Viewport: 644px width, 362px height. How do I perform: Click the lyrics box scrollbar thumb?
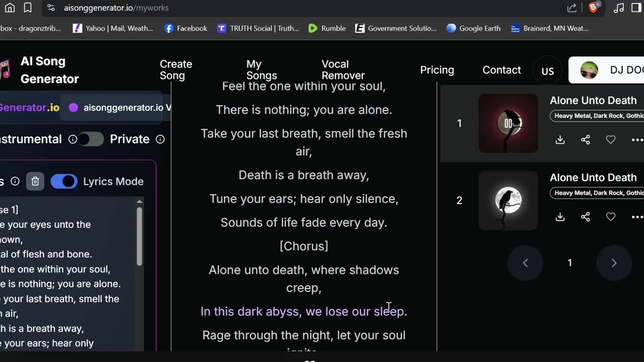[139, 236]
